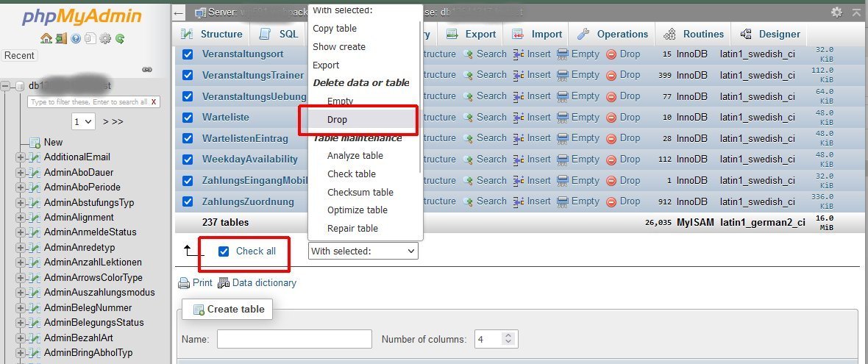Switch to the Operations tab

[614, 34]
